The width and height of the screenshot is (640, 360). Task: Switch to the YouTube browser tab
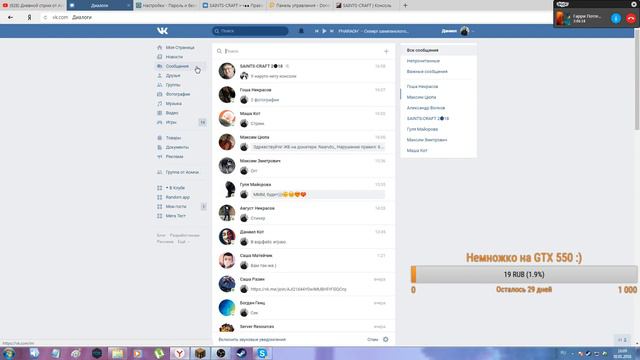point(33,5)
